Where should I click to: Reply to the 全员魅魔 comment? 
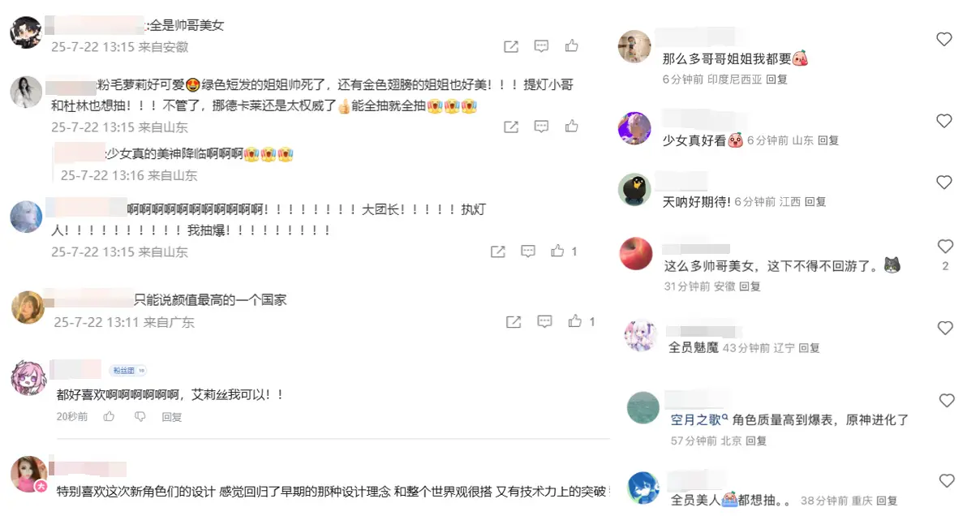(810, 347)
